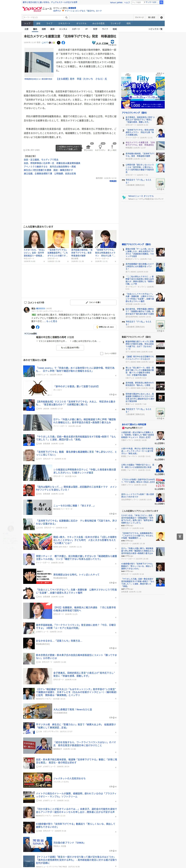Viewport: 186px width, 868px height.
Task: Click トピックス一覧 link
Action: [155, 29]
